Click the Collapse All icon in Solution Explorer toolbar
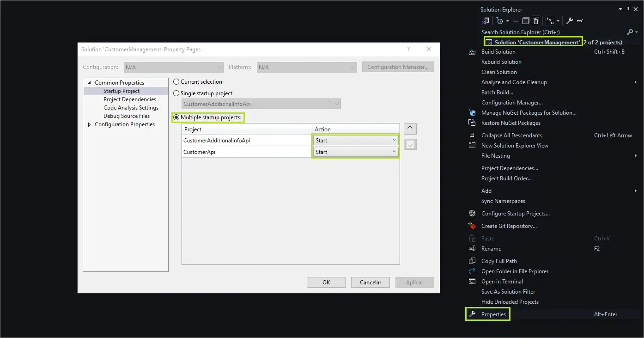 click(x=526, y=21)
